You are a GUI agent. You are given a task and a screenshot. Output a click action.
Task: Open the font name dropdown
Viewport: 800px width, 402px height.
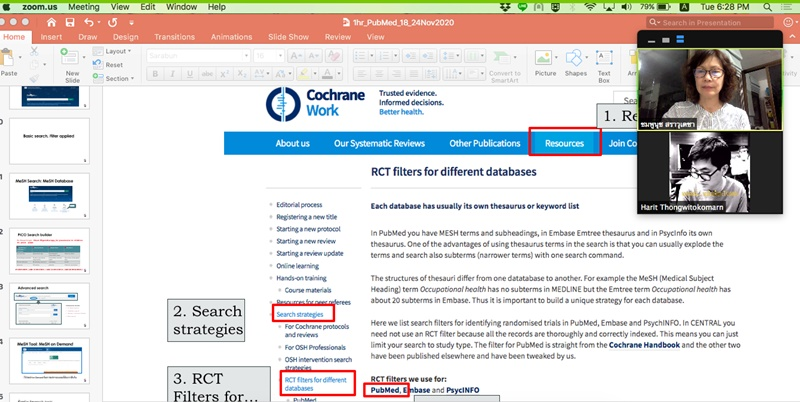click(246, 56)
